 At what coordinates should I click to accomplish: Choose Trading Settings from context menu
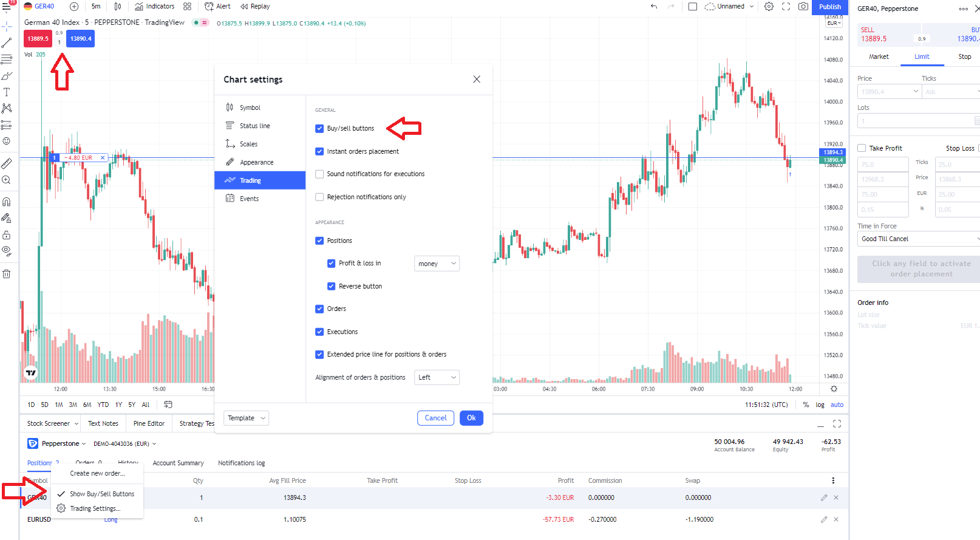(95, 508)
